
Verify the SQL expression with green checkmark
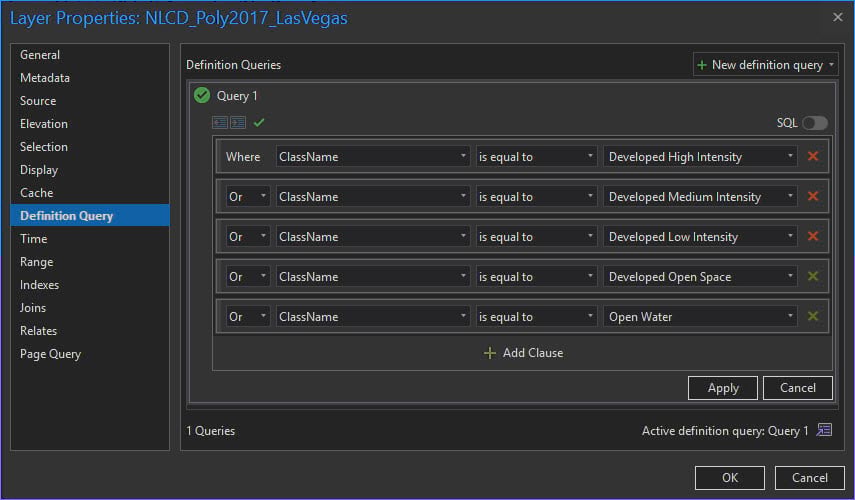pos(259,122)
